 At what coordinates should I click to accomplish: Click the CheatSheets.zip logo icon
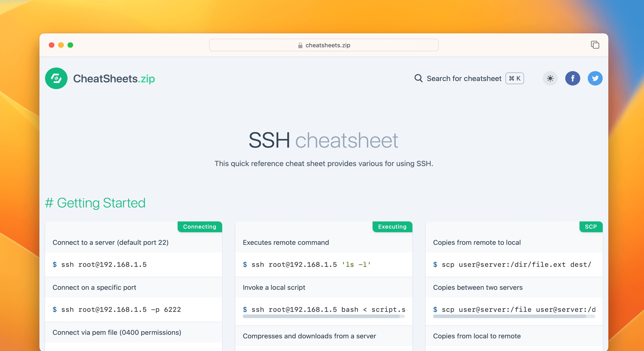(x=56, y=78)
